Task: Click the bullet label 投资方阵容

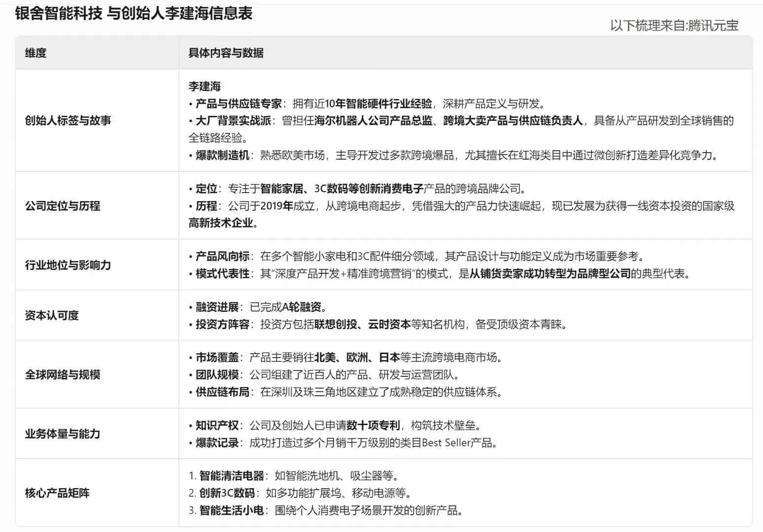Action: [x=222, y=324]
